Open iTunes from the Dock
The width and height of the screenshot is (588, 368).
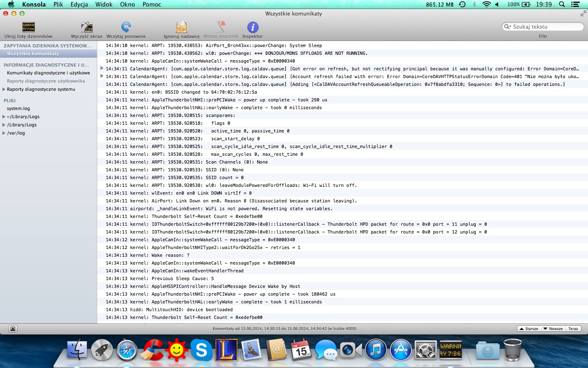376,350
